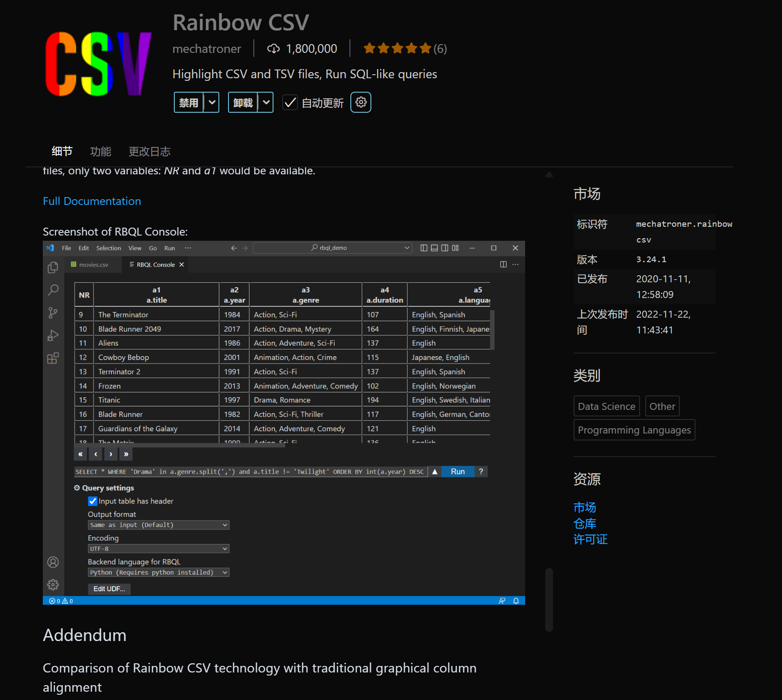Click feedback icon in status bar
The width and height of the screenshot is (782, 700).
[x=502, y=601]
